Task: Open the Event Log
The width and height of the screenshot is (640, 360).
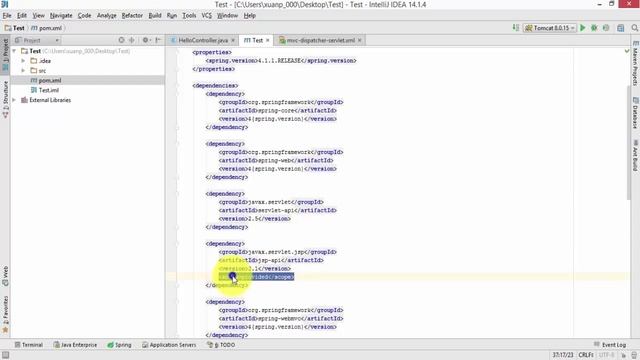Action: coord(610,345)
